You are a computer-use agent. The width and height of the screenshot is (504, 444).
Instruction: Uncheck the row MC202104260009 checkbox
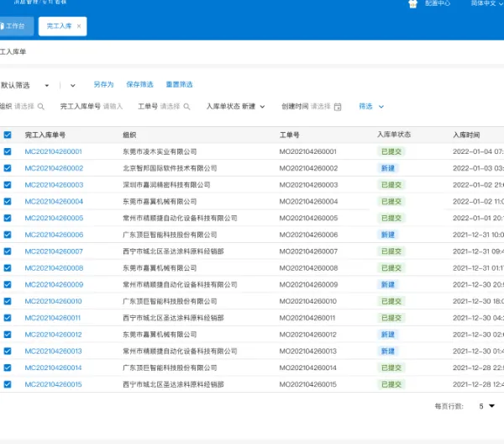click(x=8, y=285)
